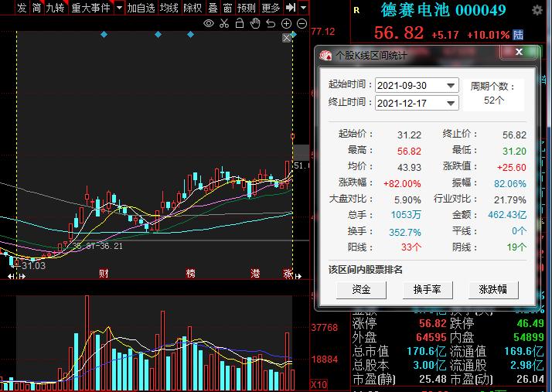Click the 涨 event marker on the chart
This screenshot has height=392, width=552.
tap(288, 273)
